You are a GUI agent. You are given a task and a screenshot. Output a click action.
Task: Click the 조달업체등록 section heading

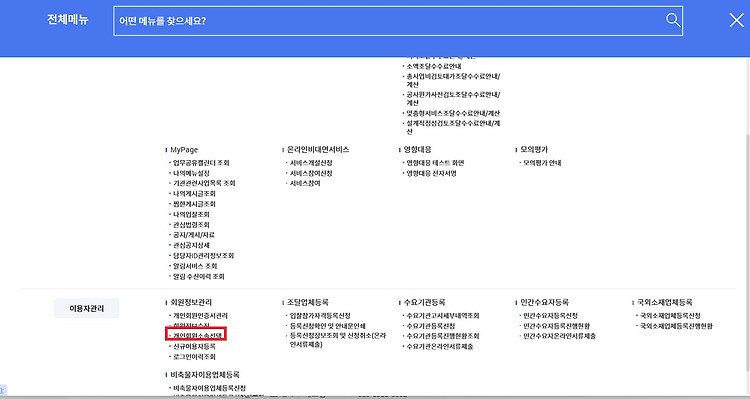point(308,302)
